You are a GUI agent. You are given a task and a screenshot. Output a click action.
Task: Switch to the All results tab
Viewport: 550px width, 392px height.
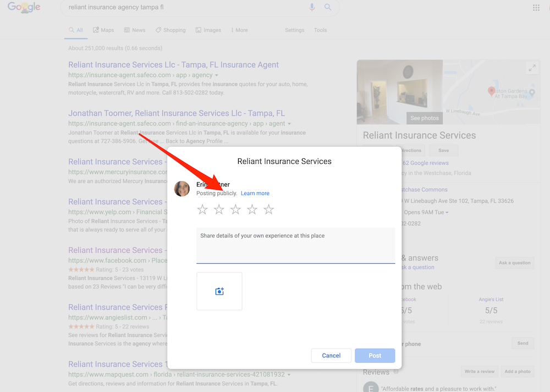76,30
